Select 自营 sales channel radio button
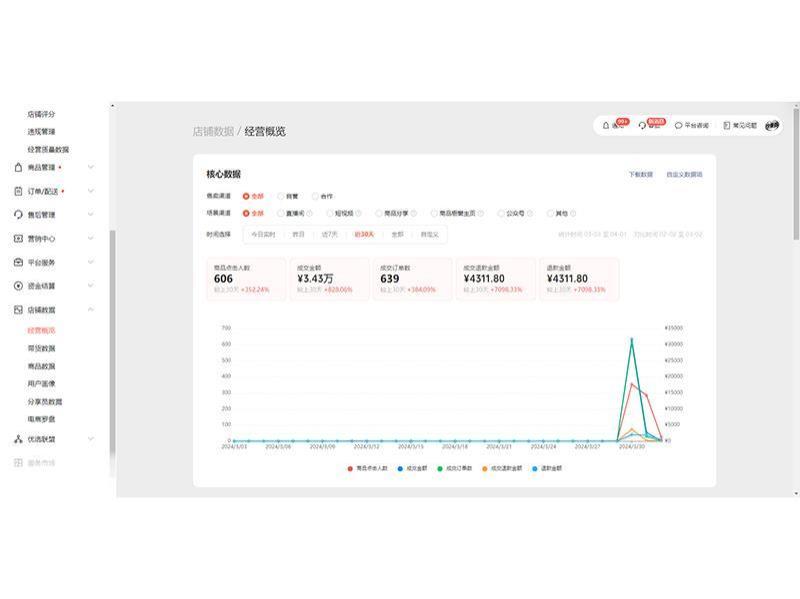Viewport: 800px width, 599px height. [281, 196]
